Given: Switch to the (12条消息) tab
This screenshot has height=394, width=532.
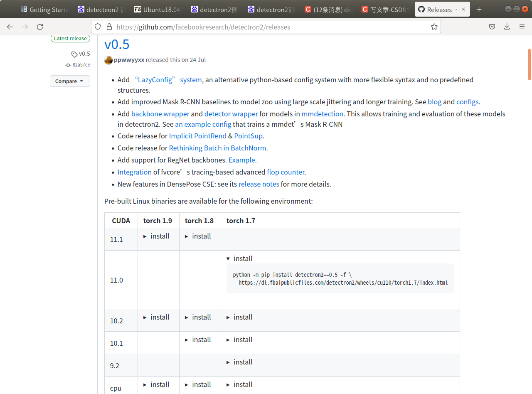Looking at the screenshot, I should 329,9.
